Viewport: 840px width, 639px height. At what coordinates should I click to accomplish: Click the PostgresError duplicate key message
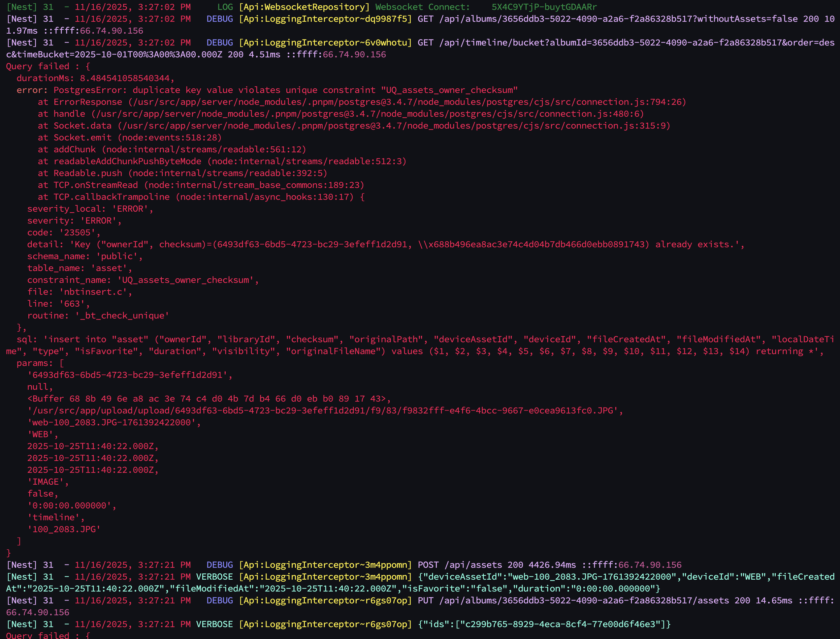(x=285, y=90)
